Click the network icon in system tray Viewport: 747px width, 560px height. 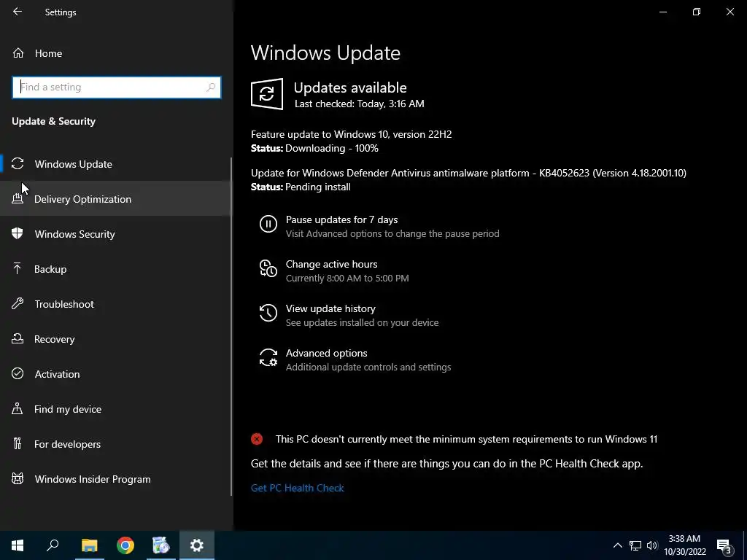click(635, 545)
